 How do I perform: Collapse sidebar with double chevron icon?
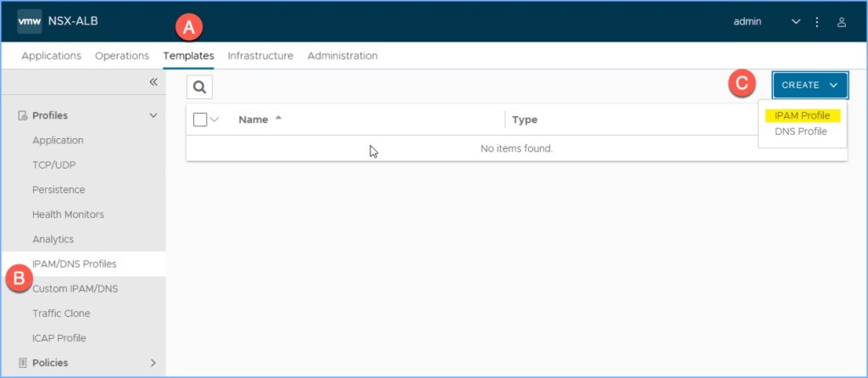tap(153, 82)
